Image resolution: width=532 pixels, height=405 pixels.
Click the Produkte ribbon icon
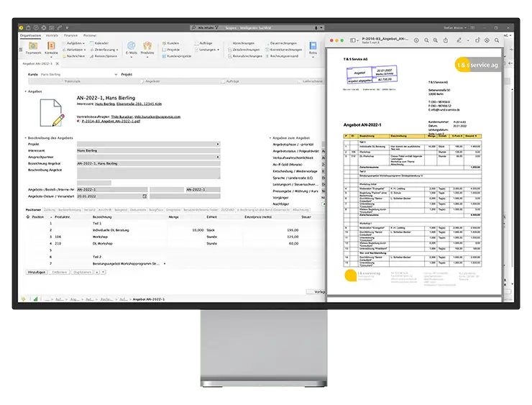point(147,46)
